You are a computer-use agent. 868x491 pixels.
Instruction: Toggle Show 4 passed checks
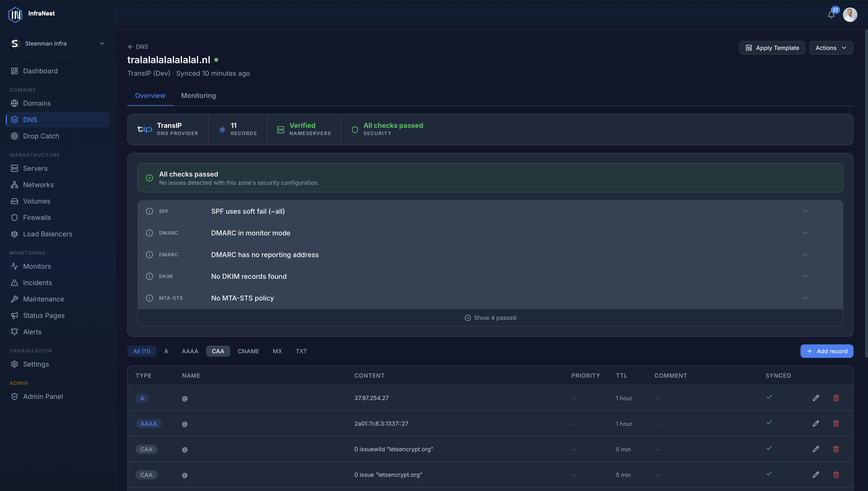[x=490, y=318]
